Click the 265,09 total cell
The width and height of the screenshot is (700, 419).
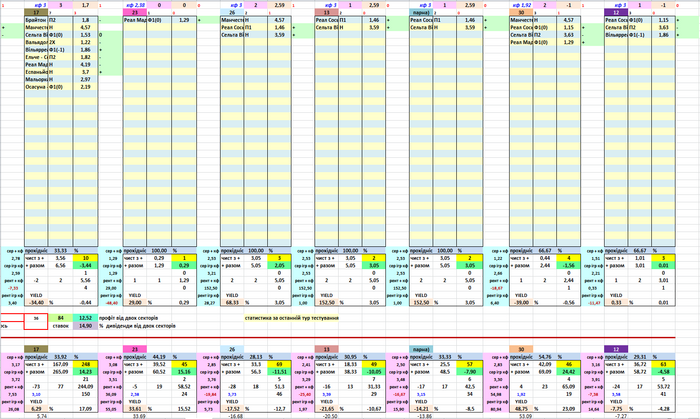tap(61, 372)
